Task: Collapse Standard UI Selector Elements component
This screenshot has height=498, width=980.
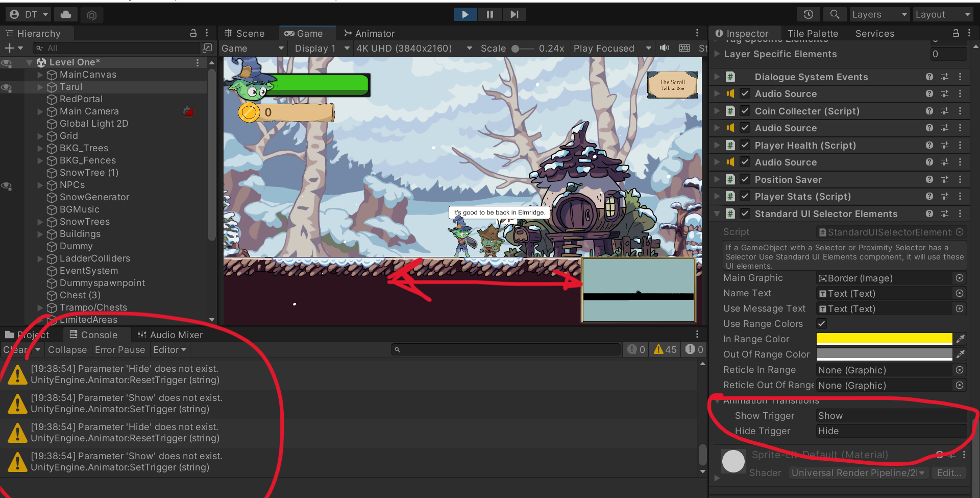Action: tap(717, 214)
